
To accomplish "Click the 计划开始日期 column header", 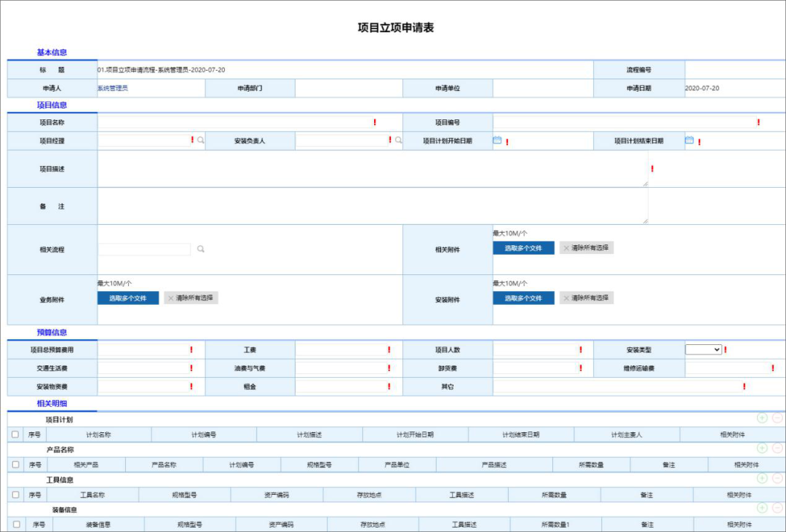I will [x=415, y=434].
